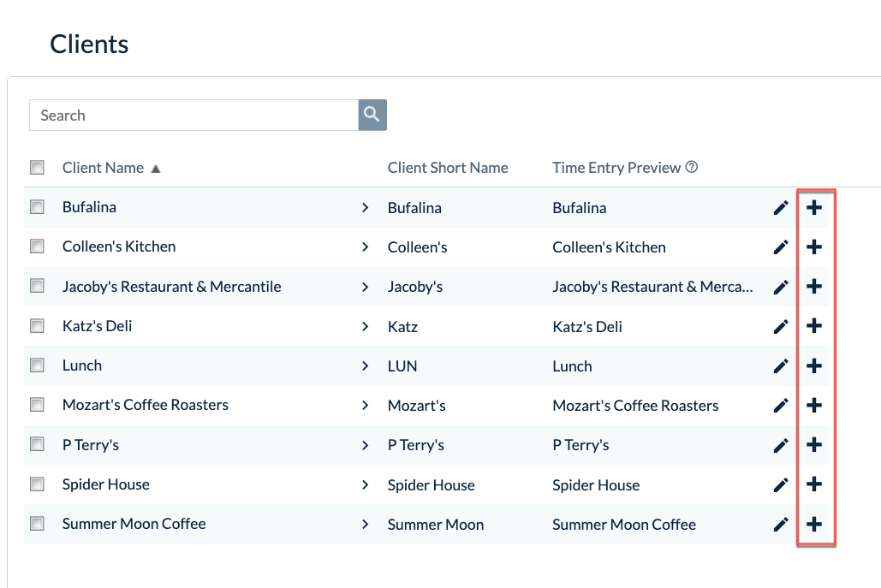Expand the Colleen's Kitchen chevron

tap(366, 247)
